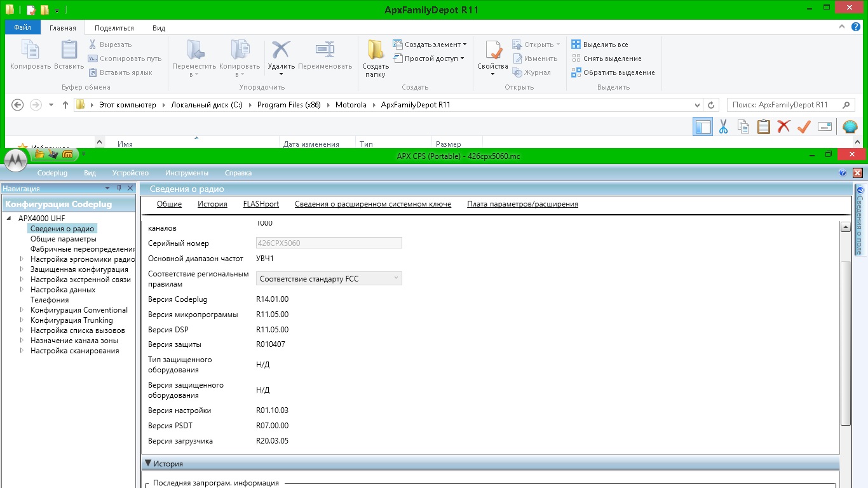Refresh the Explorer address bar
This screenshot has width=868, height=488.
(712, 105)
